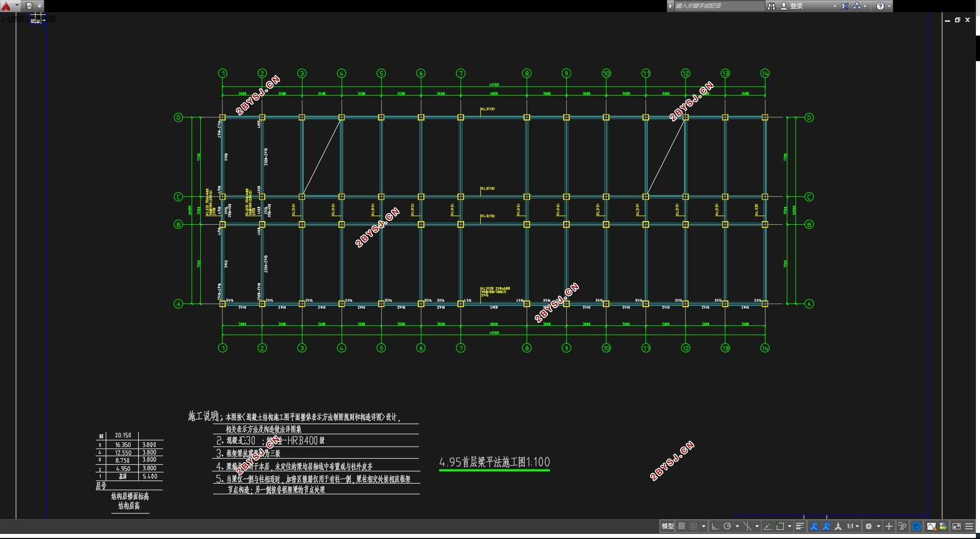Expand the InfoCenter search box arrow
The height and width of the screenshot is (539, 980).
[670, 6]
